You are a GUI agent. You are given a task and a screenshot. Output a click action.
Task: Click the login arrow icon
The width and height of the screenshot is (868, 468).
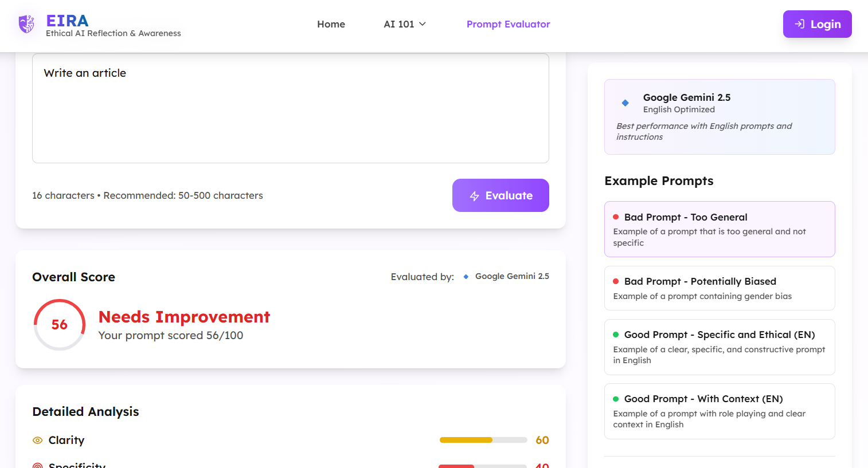(x=799, y=24)
